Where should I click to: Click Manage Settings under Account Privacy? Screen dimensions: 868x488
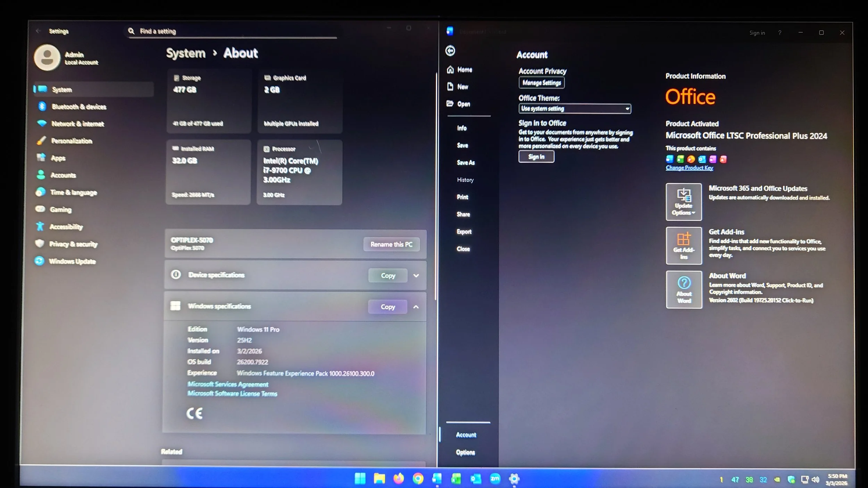coord(542,83)
